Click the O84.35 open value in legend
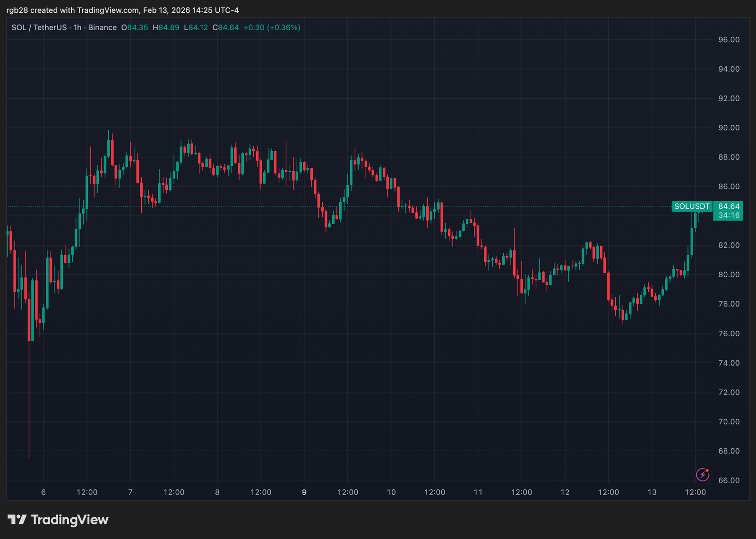756x539 pixels. (136, 27)
